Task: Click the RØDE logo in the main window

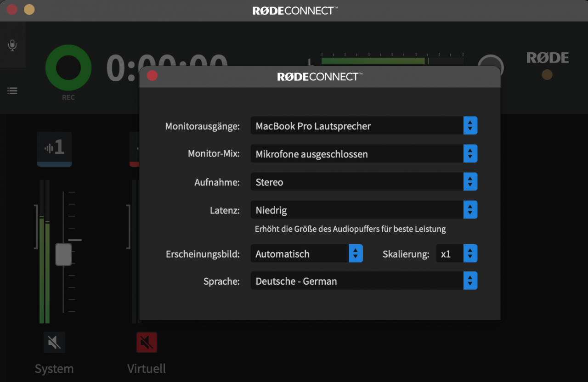Action: (x=548, y=58)
